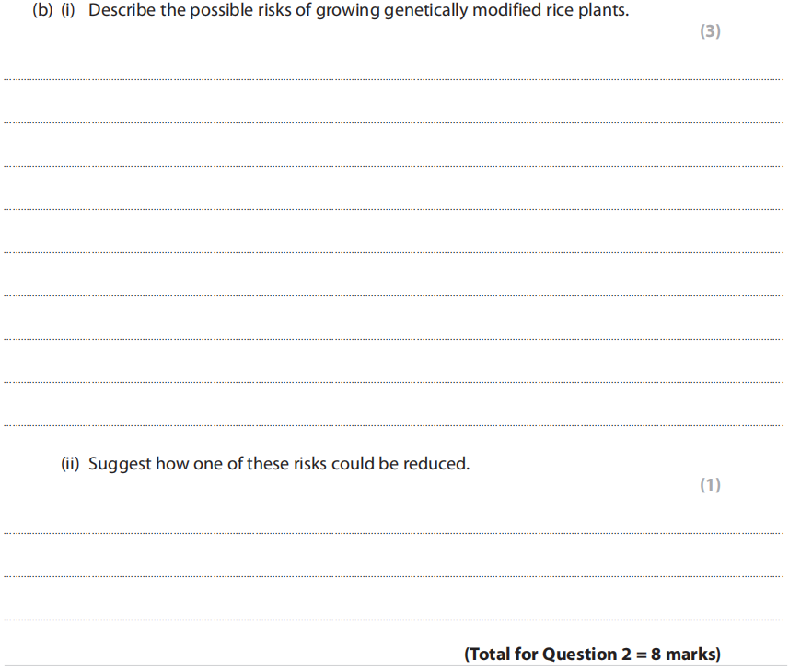The height and width of the screenshot is (672, 789).
Task: Click the (ii) sub-question marker
Action: tap(71, 464)
